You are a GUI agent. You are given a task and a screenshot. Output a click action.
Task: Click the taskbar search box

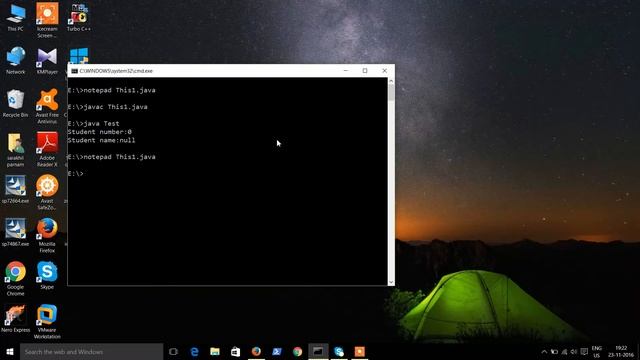click(x=91, y=351)
